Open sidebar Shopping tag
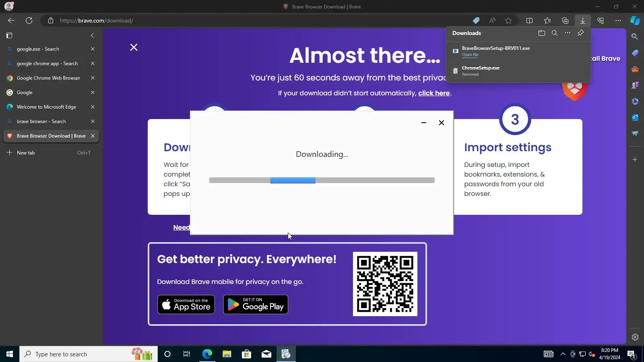The width and height of the screenshot is (644, 362). [x=635, y=53]
